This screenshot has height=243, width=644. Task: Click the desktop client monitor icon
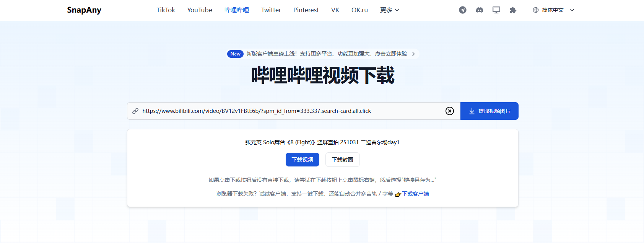(x=496, y=10)
